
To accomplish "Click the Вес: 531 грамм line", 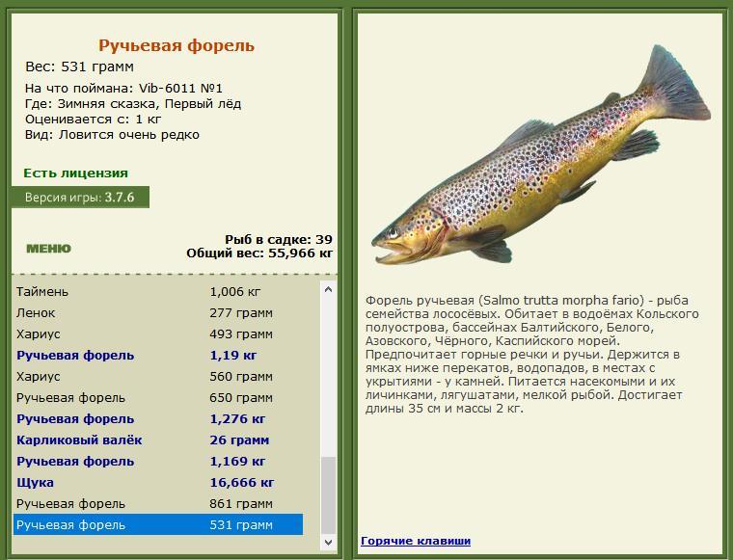I will point(79,67).
